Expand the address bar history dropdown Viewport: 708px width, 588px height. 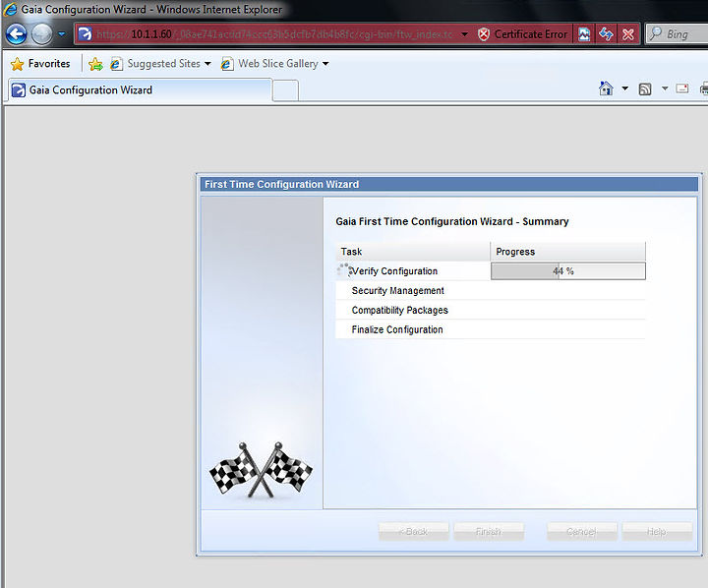tap(464, 34)
